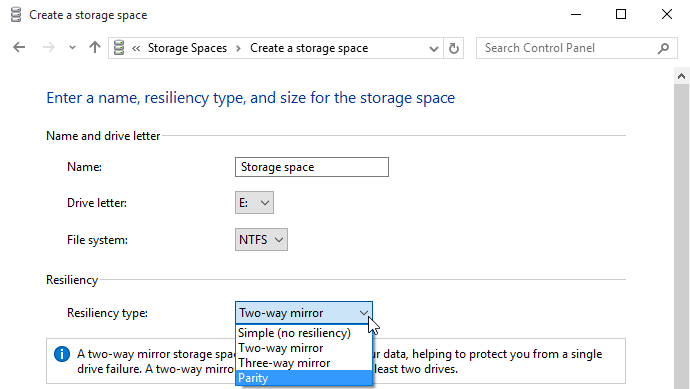Go up one level with up arrow
690x389 pixels.
click(x=95, y=48)
